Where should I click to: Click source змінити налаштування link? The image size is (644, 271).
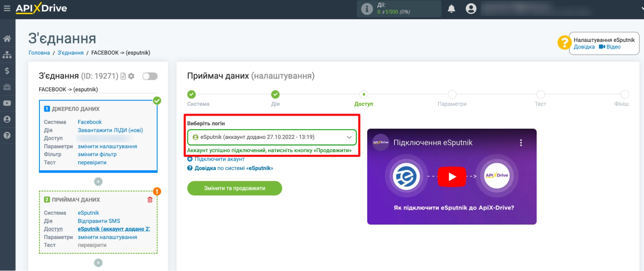pyautogui.click(x=107, y=146)
